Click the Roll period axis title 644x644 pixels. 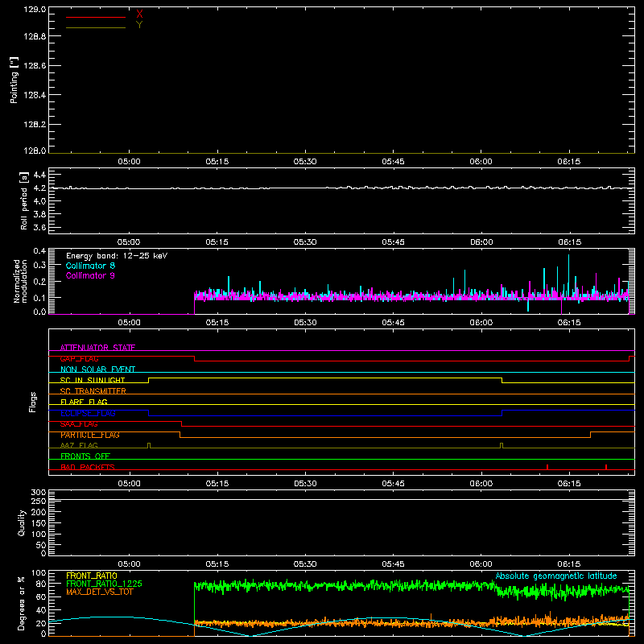coord(24,200)
